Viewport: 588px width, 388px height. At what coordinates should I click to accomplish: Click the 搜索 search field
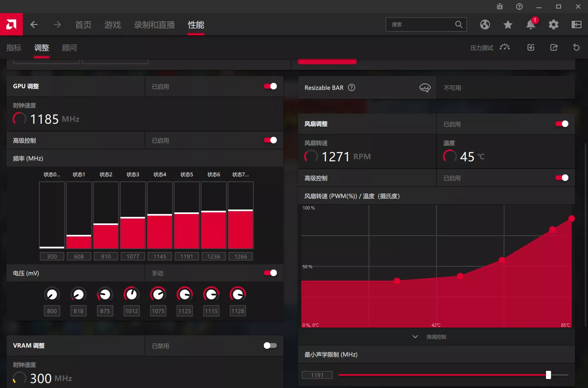point(421,25)
